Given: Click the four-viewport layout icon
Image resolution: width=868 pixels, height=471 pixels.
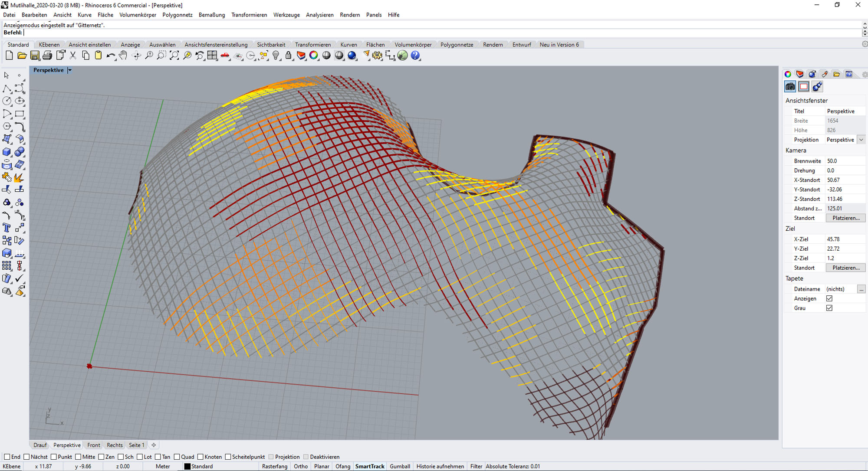Looking at the screenshot, I should tap(212, 56).
